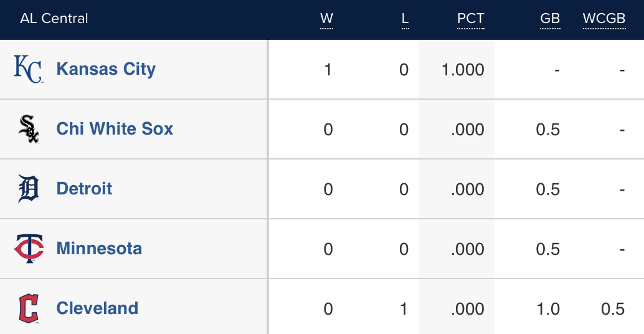The width and height of the screenshot is (644, 334).
Task: Click the GB column header
Action: coord(550,19)
